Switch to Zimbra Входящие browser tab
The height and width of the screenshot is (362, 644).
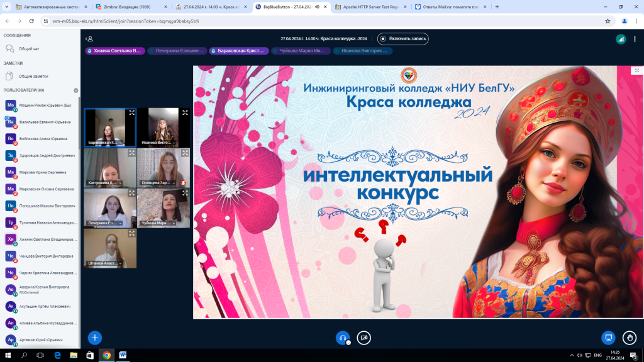[131, 7]
